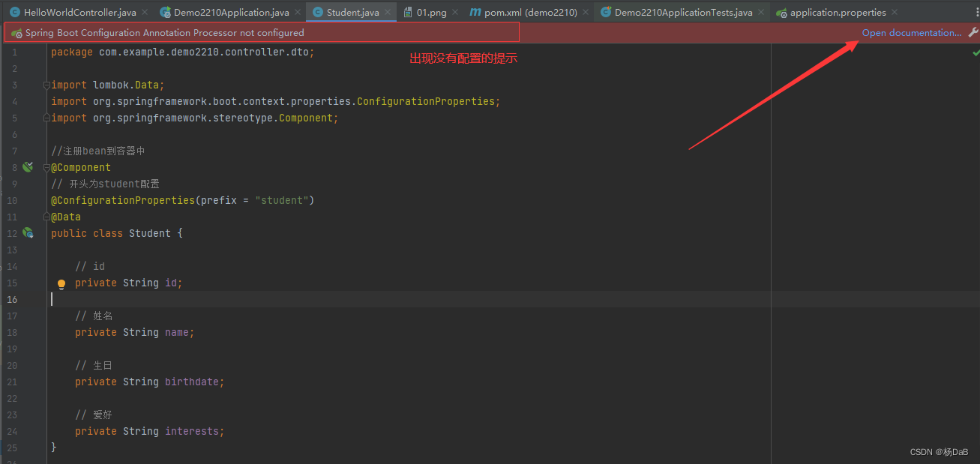Click the '// 爱好' comment line
This screenshot has width=980, height=464.
[94, 415]
